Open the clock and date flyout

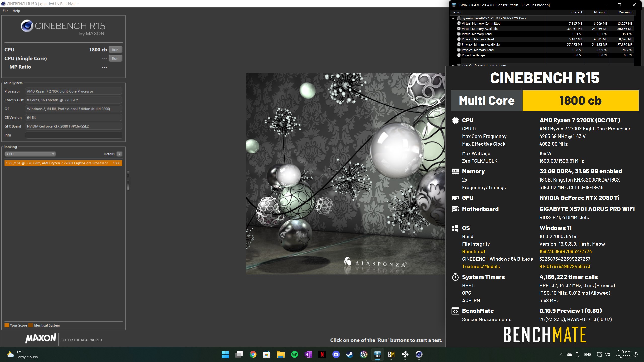623,354
